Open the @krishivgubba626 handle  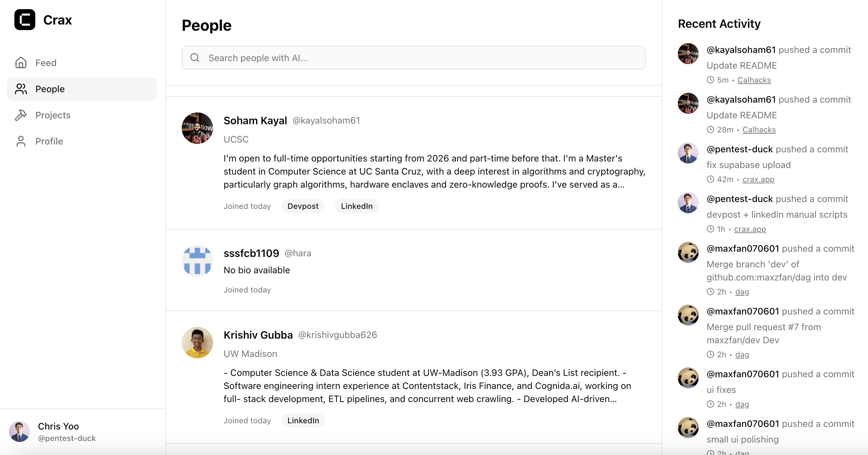(x=337, y=335)
